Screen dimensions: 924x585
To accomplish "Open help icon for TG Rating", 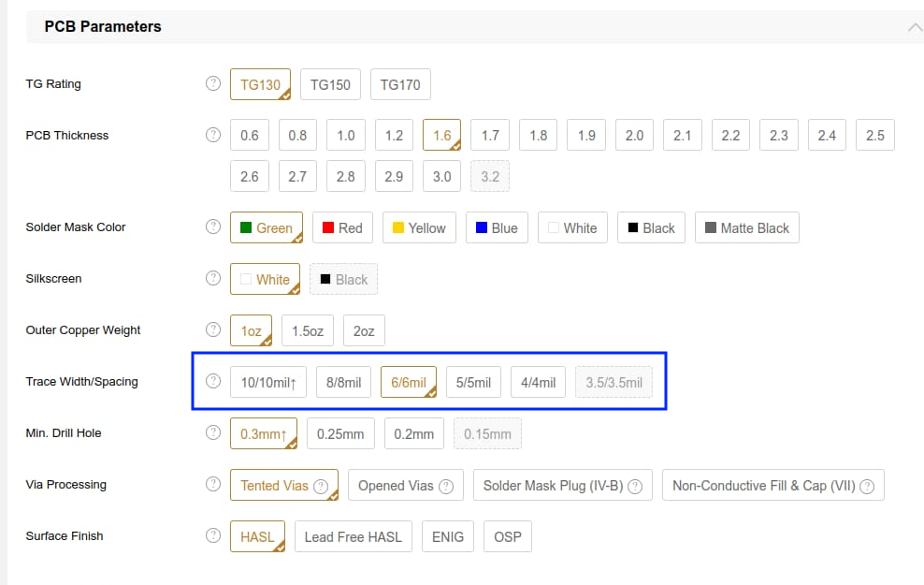I will pos(212,83).
